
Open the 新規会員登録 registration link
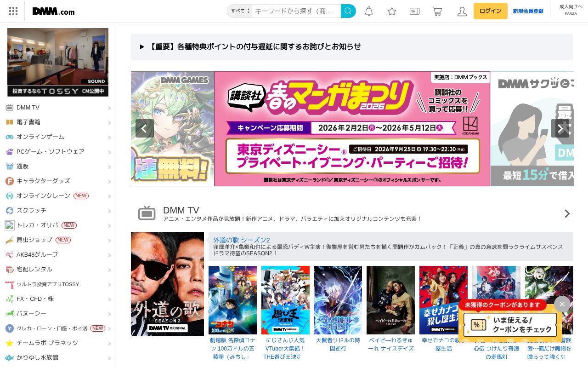(x=528, y=11)
